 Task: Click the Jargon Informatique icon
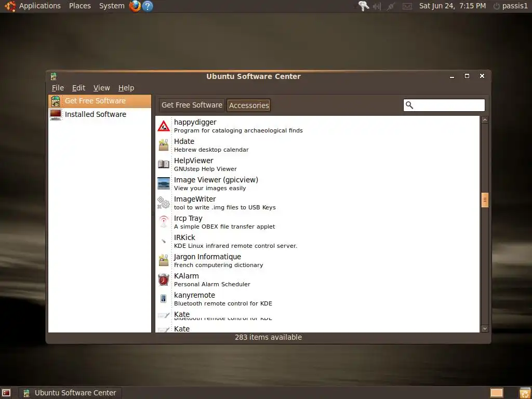(x=164, y=261)
